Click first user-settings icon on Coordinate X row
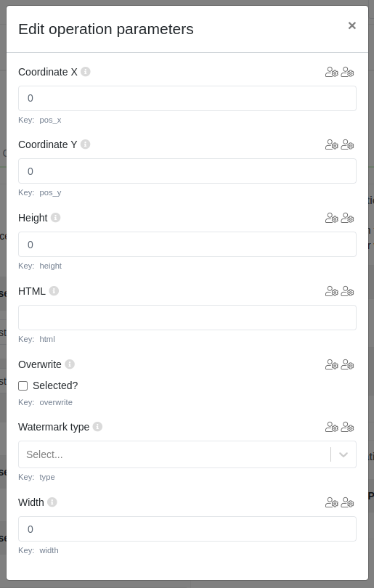The width and height of the screenshot is (374, 588). pos(332,72)
